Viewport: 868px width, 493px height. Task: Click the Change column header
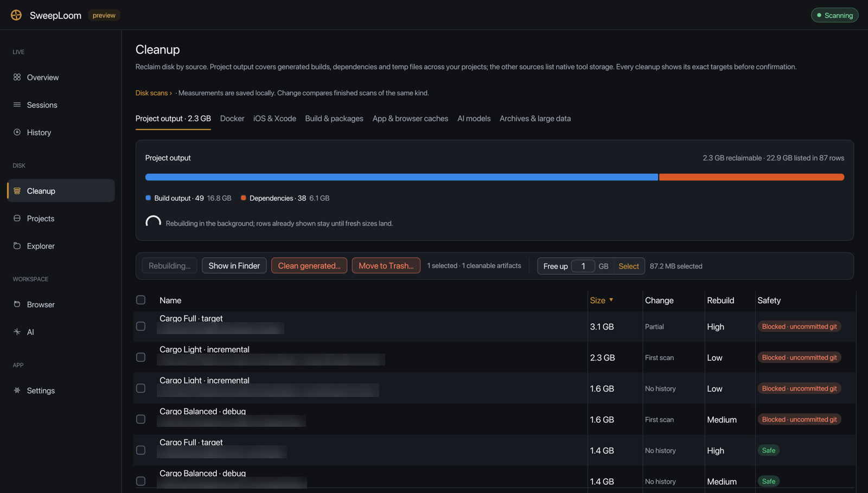(659, 300)
